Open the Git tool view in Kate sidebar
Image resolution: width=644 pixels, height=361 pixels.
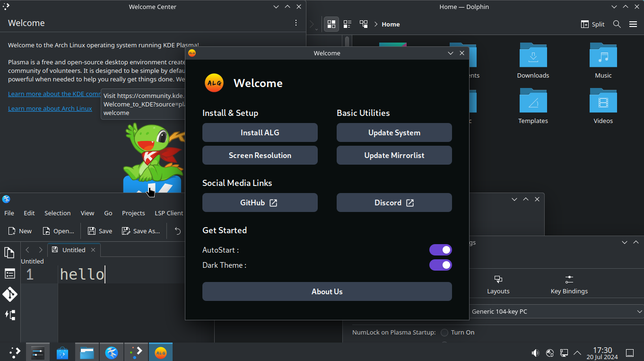pos(9,294)
